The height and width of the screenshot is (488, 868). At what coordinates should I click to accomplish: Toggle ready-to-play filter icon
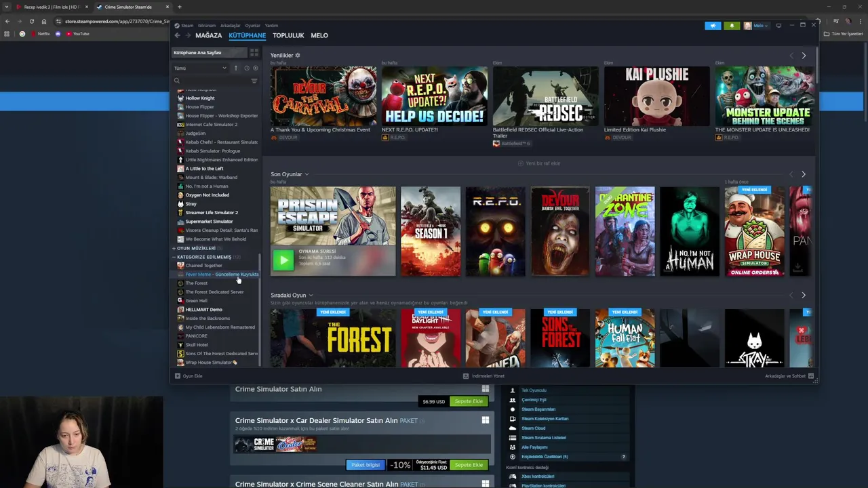point(256,68)
